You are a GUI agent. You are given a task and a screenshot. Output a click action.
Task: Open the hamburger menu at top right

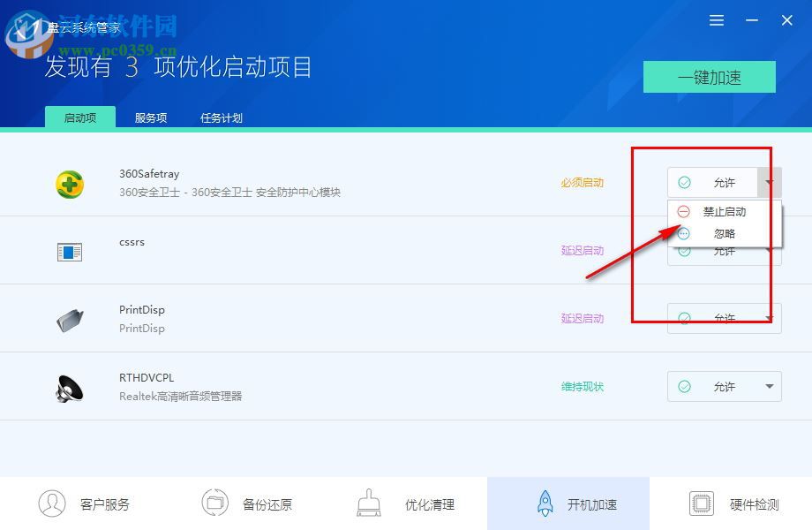coord(716,19)
